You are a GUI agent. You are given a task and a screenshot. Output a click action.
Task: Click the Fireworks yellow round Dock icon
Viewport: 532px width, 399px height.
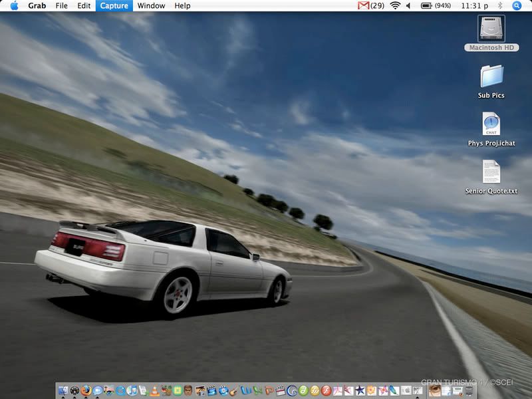[x=315, y=391]
